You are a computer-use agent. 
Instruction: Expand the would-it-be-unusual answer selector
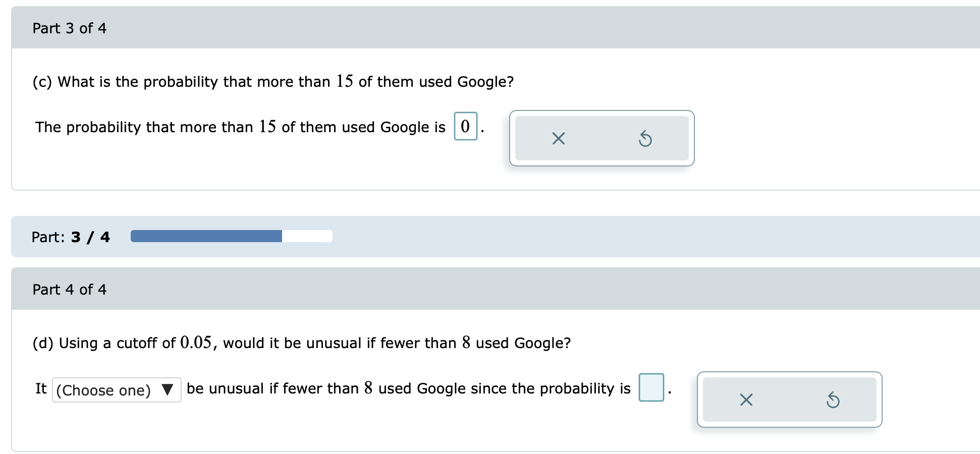tap(116, 389)
